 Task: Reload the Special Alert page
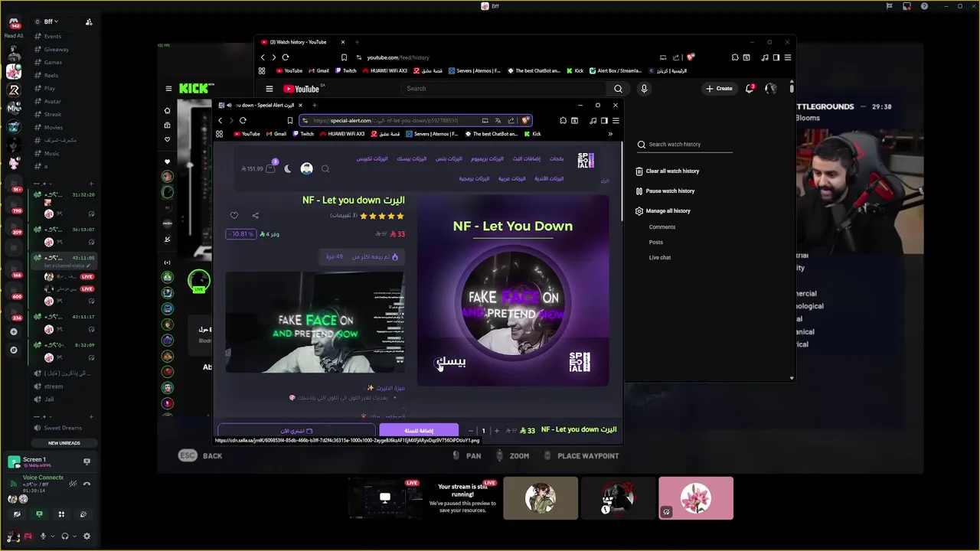pyautogui.click(x=243, y=120)
